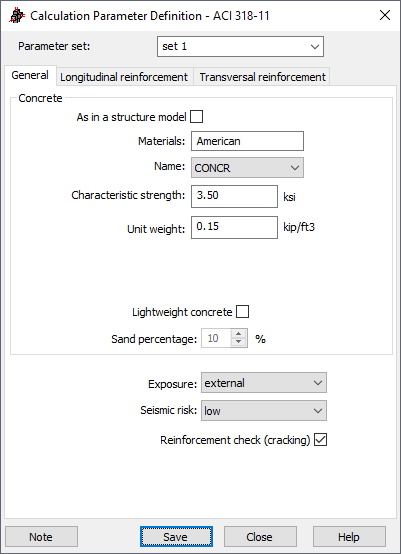
Task: Switch to the Longitudinal reinforcement tab
Action: point(124,77)
